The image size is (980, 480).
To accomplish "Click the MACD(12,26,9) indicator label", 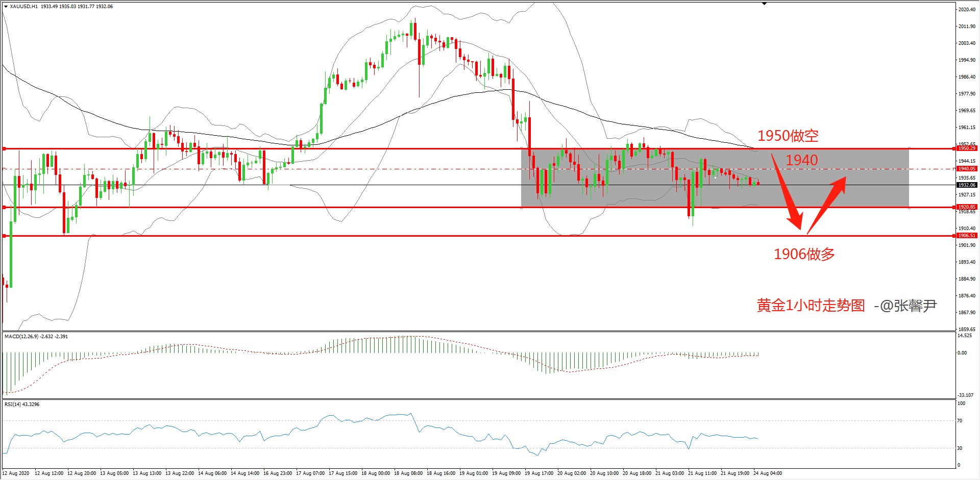I will 36,337.
